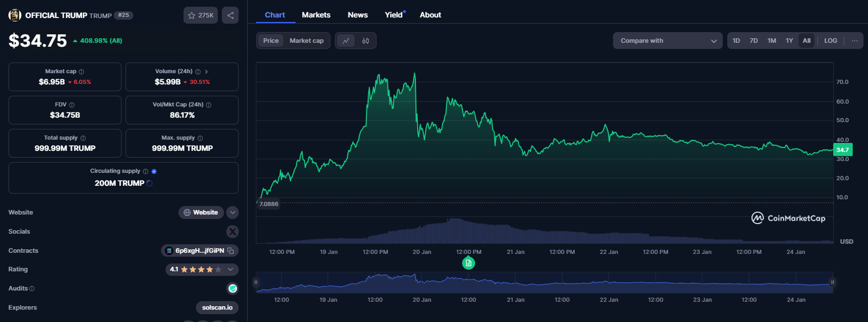
Task: Toggle the Price view button
Action: [x=271, y=41]
